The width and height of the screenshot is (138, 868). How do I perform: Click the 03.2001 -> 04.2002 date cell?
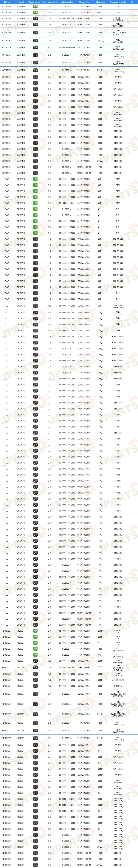pos(67,547)
